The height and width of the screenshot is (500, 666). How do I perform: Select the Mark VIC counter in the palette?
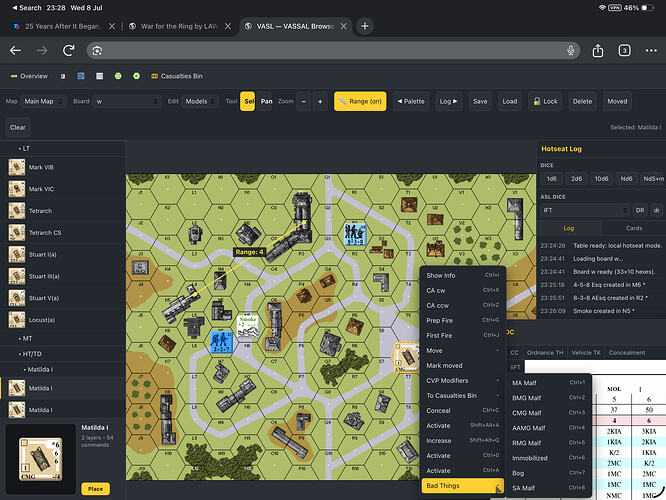tap(62, 189)
